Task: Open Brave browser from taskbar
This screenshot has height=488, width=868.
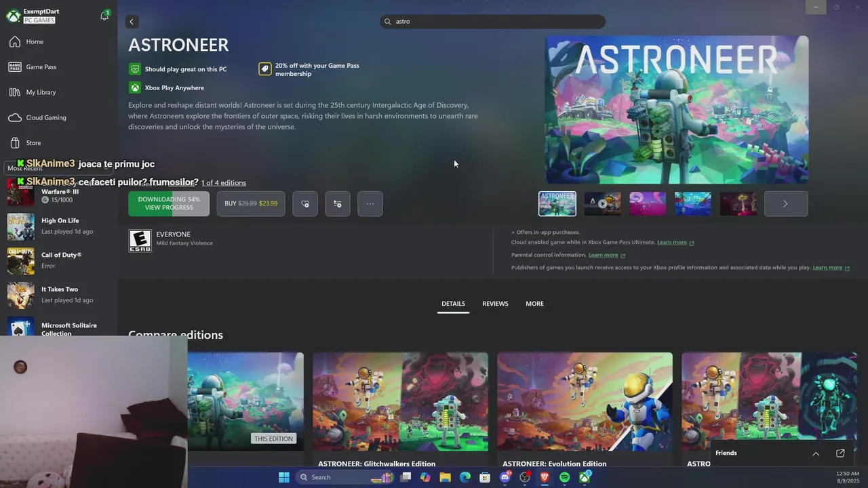Action: 545,477
